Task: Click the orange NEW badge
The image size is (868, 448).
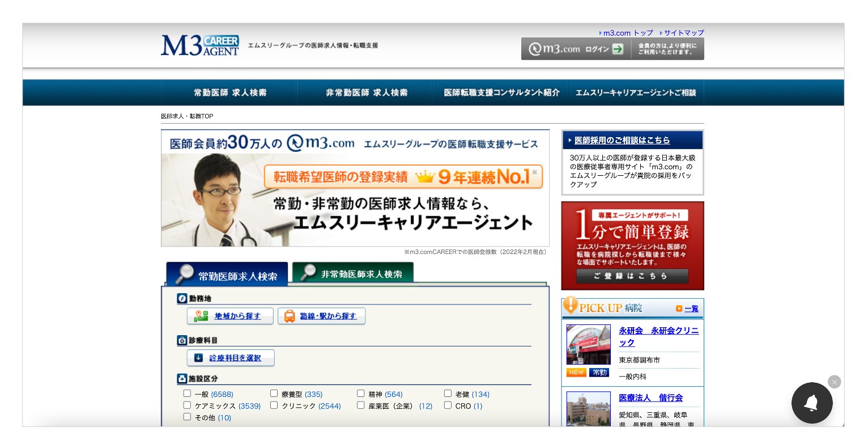Action: pos(576,373)
